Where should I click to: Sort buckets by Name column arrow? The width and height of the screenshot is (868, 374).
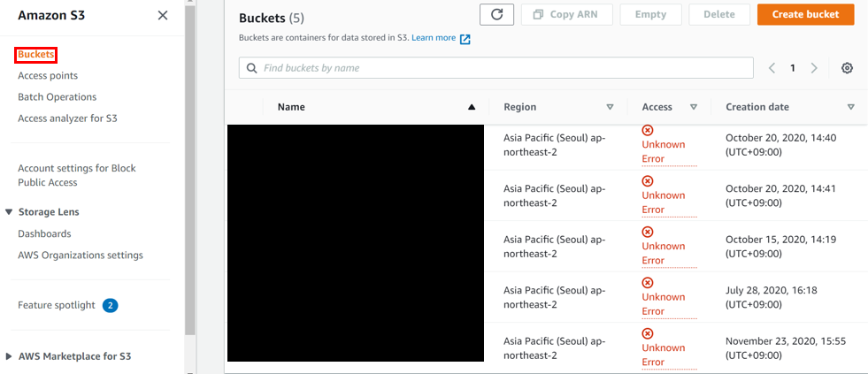point(472,107)
